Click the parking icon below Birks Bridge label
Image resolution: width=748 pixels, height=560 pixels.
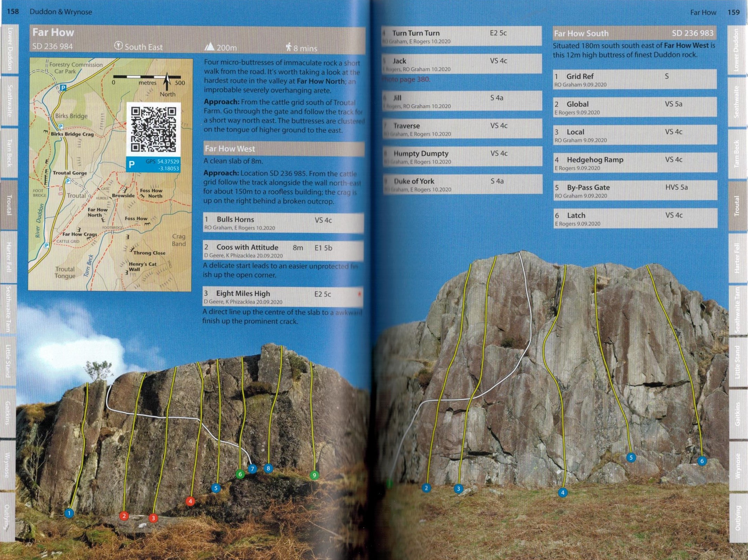pos(61,126)
